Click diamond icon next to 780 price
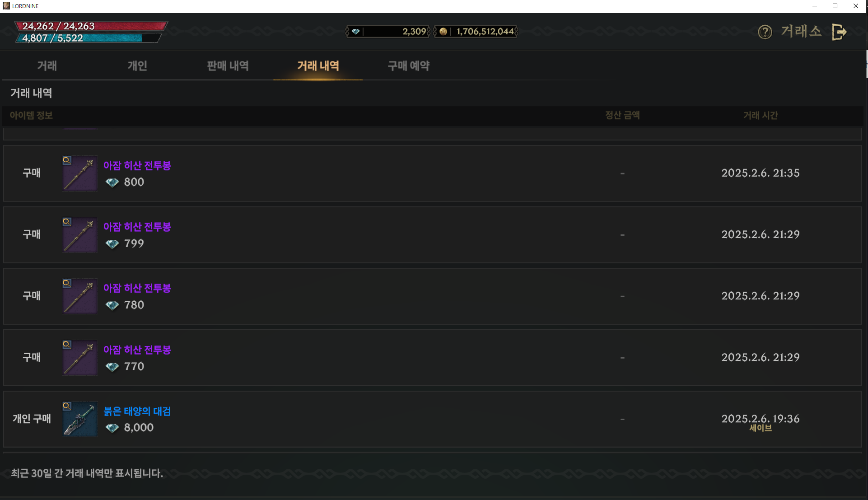The image size is (868, 500). 112,305
